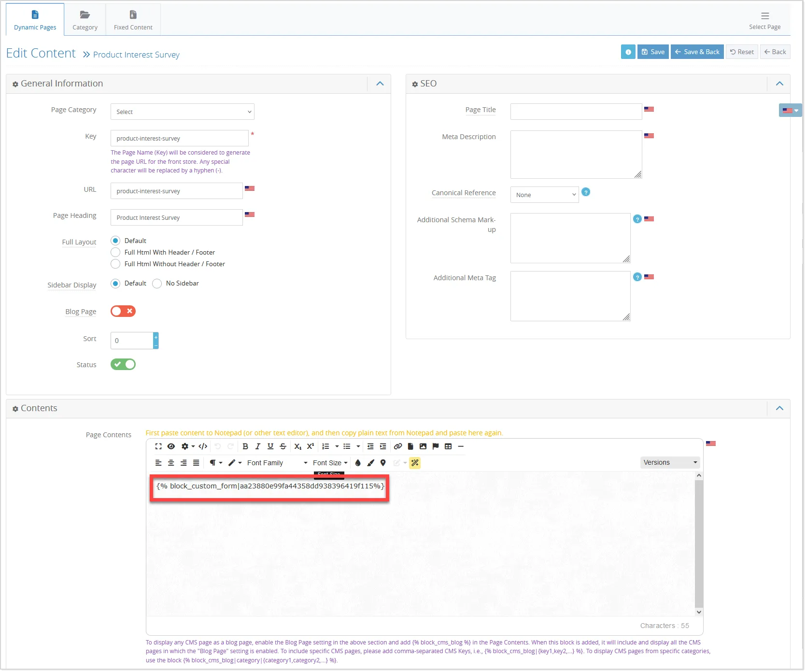Click the editor preview eye icon
806x672 pixels.
[x=171, y=447]
